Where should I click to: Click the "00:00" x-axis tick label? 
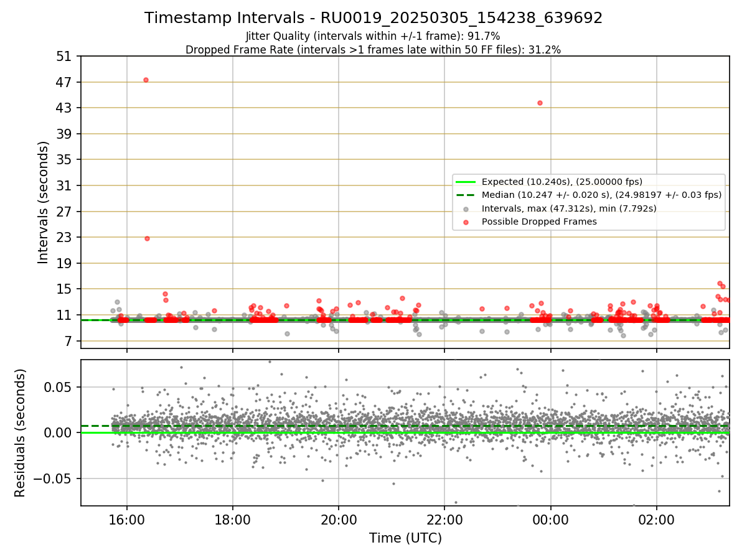tap(550, 520)
